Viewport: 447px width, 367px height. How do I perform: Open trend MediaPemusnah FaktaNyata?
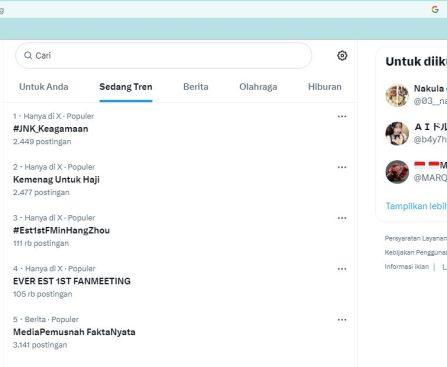point(74,332)
